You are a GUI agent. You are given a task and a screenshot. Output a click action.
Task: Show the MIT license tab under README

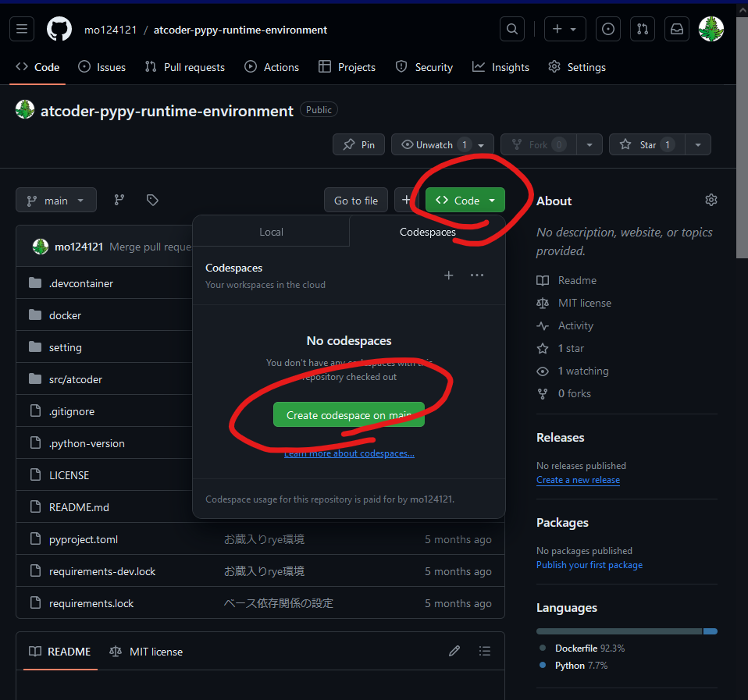(146, 652)
